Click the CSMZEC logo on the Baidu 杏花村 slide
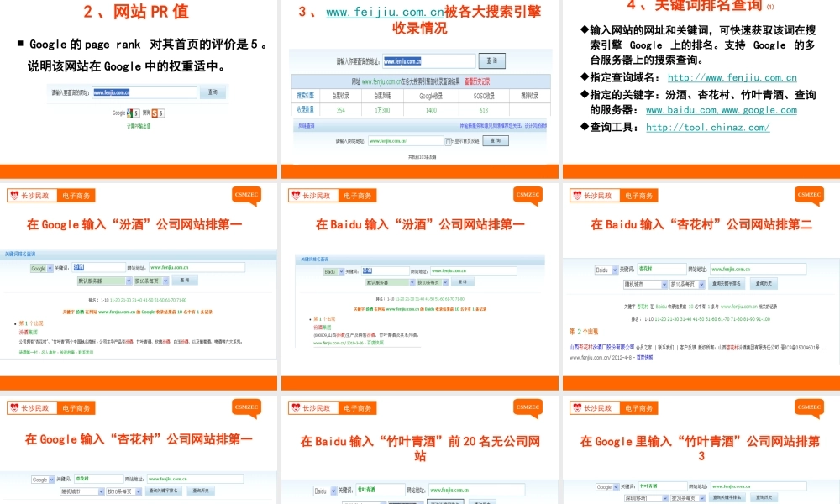 808,196
